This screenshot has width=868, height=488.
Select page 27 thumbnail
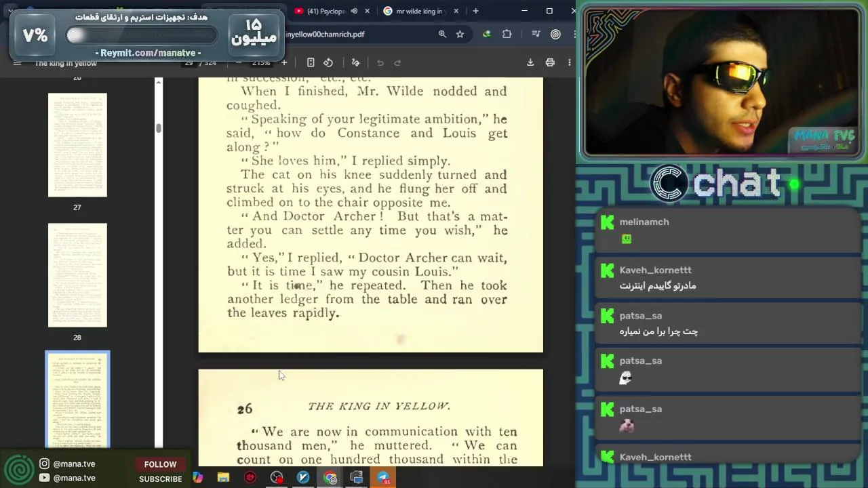tap(77, 145)
